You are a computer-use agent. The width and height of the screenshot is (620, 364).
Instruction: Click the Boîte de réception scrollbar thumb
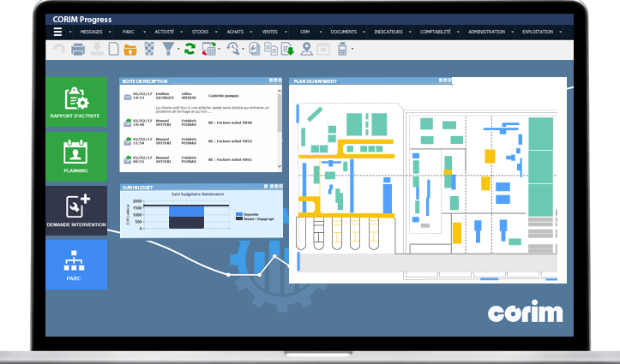(x=280, y=113)
